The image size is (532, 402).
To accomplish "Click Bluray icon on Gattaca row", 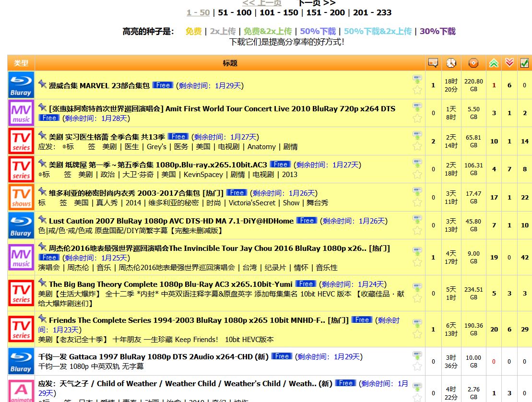I will point(21,361).
